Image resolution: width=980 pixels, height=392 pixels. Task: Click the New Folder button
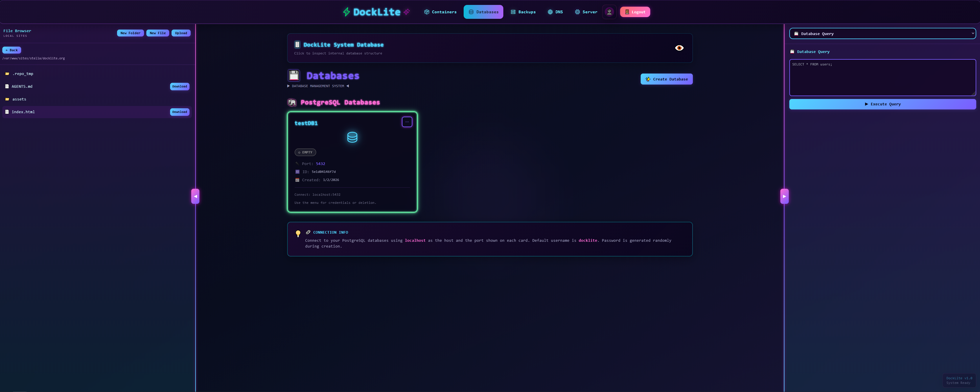coord(130,33)
